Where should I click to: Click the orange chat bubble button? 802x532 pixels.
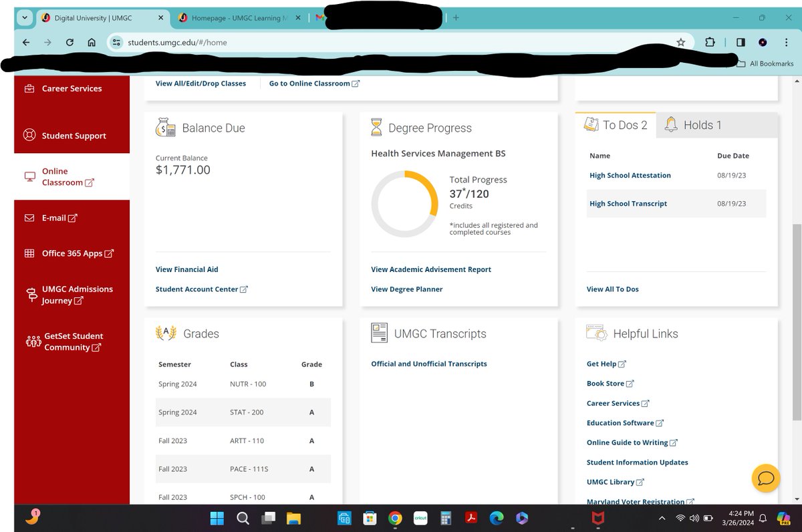[x=766, y=478]
